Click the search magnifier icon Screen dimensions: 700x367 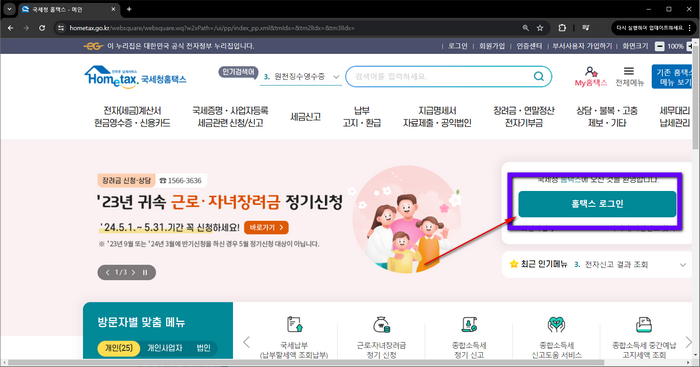point(539,76)
